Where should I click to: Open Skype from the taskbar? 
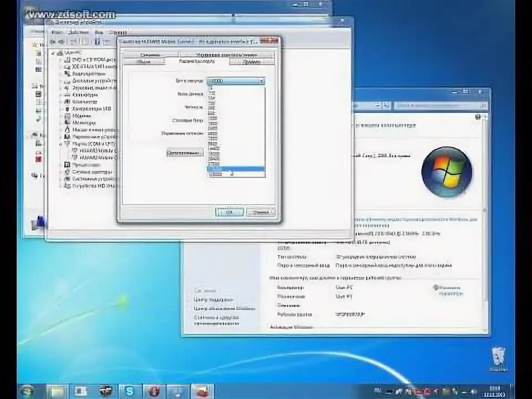[129, 391]
